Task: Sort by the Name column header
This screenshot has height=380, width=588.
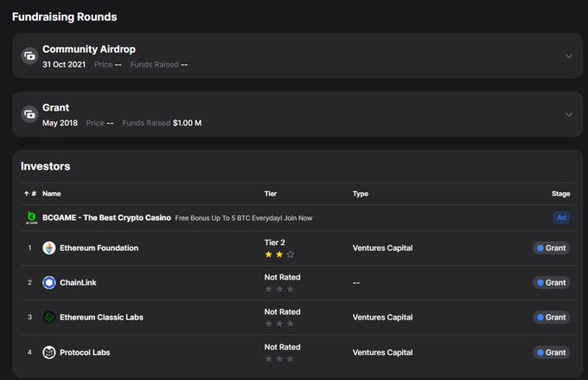Action: [51, 194]
